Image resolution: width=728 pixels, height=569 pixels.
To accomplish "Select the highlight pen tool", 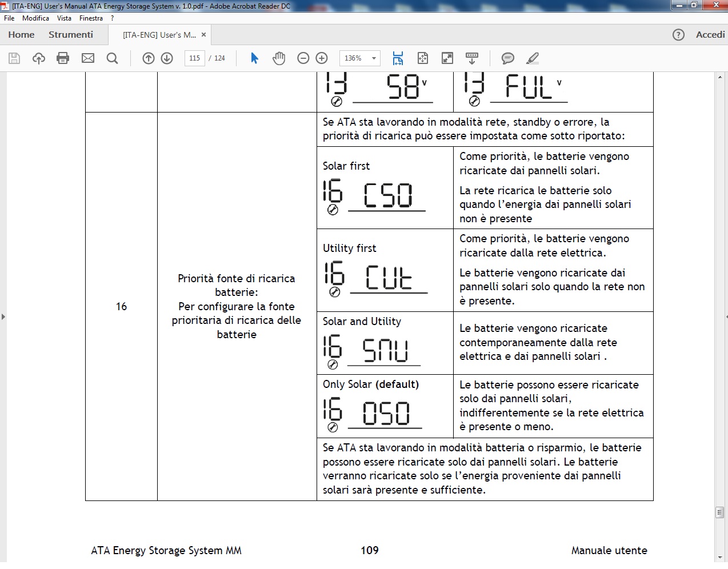I will click(x=533, y=58).
